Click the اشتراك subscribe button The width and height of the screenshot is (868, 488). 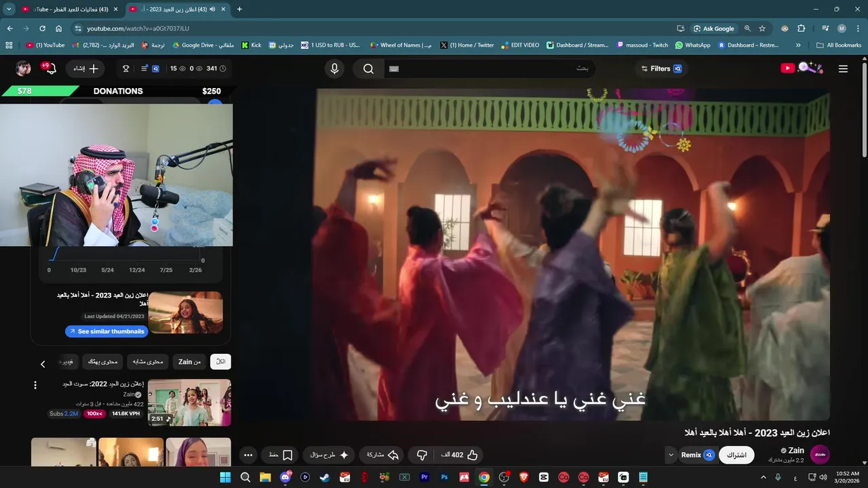point(736,455)
